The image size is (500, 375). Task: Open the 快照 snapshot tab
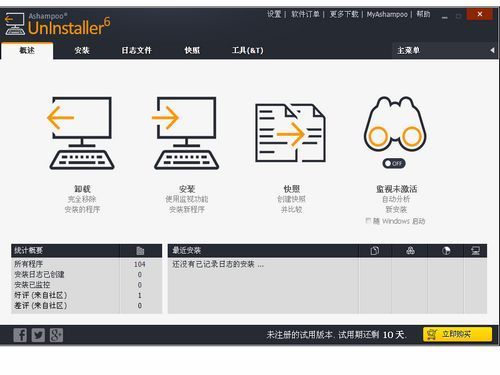click(x=192, y=50)
